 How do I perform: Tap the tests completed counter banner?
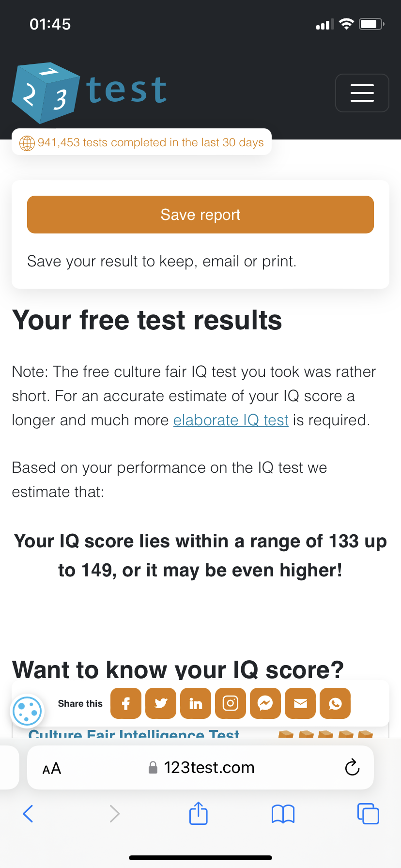coord(141,142)
